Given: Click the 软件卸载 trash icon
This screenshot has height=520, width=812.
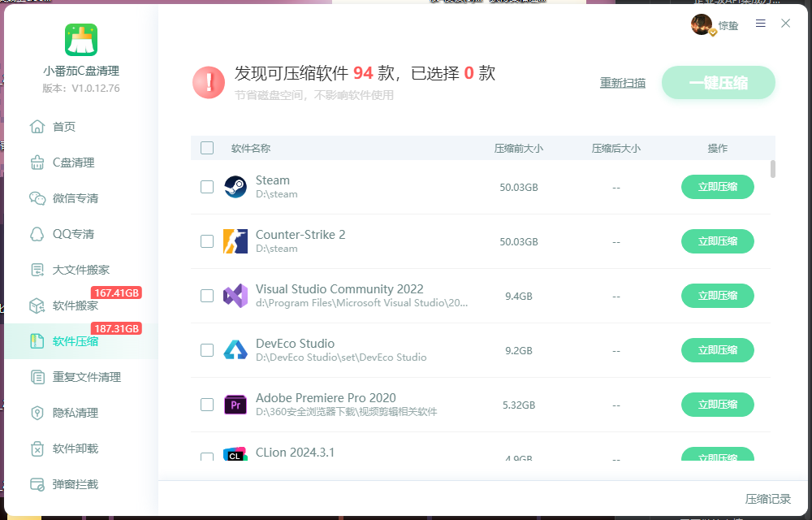Looking at the screenshot, I should (37, 448).
